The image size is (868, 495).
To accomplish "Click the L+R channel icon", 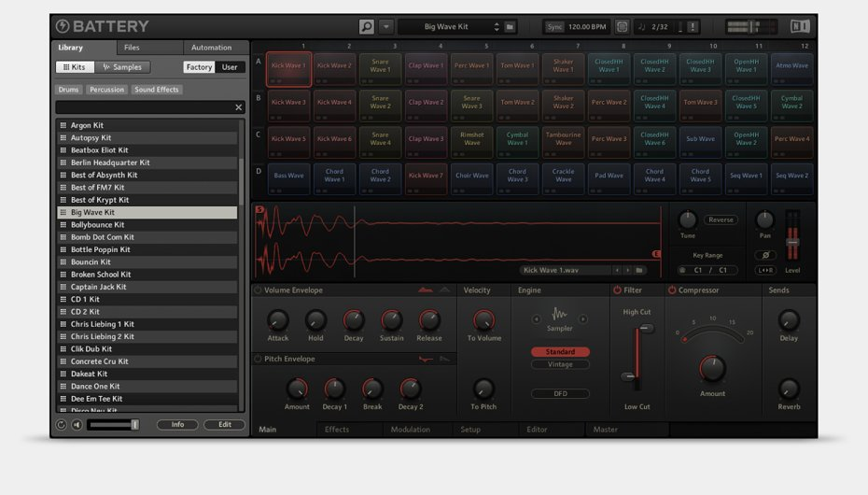I will [764, 270].
